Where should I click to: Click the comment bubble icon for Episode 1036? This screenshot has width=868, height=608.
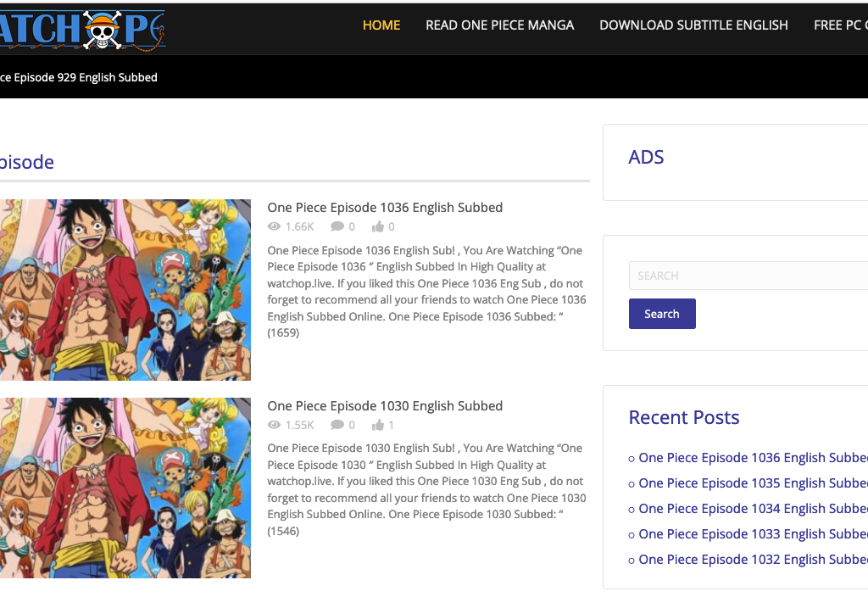[337, 226]
